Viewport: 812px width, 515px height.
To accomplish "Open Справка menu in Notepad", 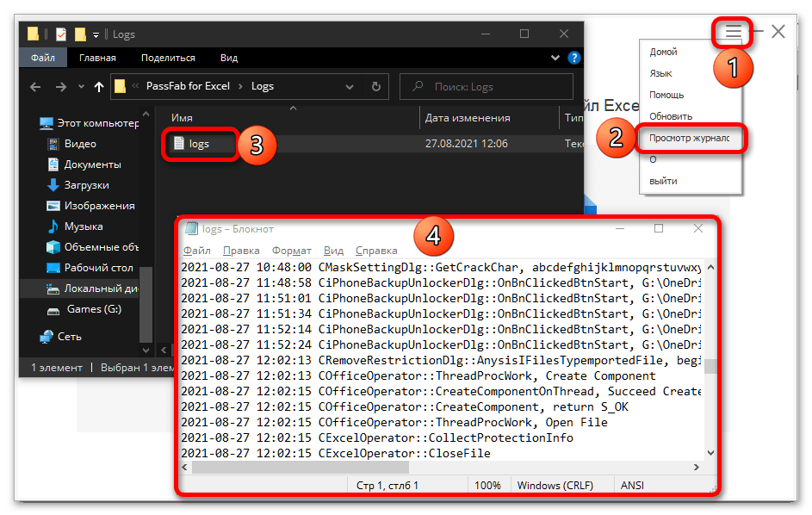I will pyautogui.click(x=376, y=251).
